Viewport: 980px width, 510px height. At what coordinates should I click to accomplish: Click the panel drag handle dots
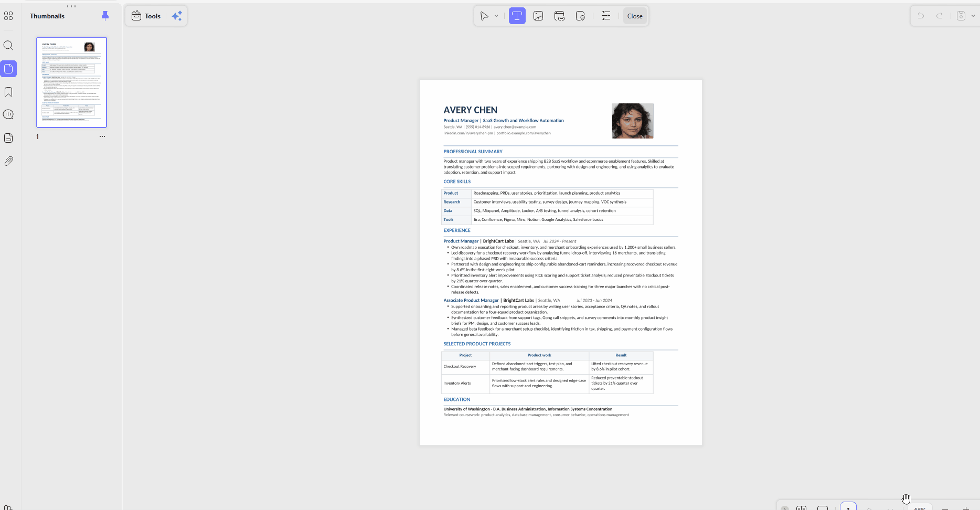point(71,6)
